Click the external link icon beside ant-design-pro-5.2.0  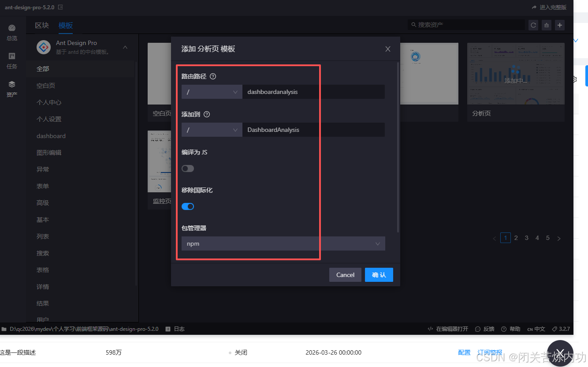click(60, 7)
